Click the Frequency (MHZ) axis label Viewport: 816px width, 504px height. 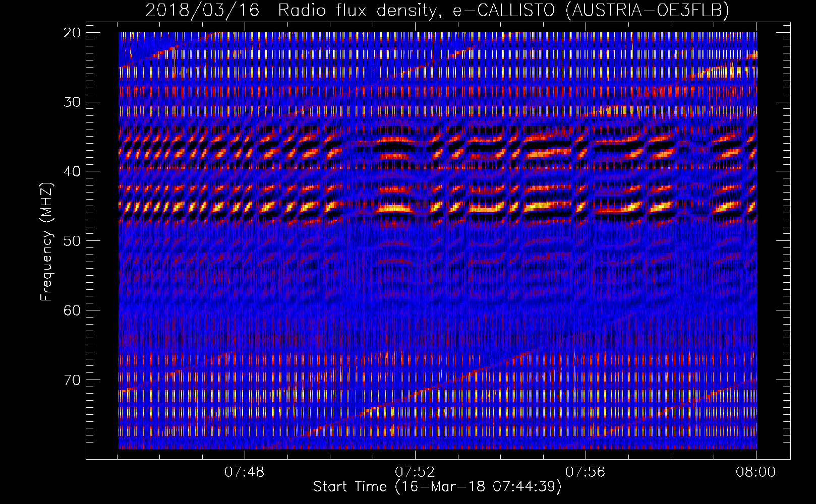[x=46, y=242]
